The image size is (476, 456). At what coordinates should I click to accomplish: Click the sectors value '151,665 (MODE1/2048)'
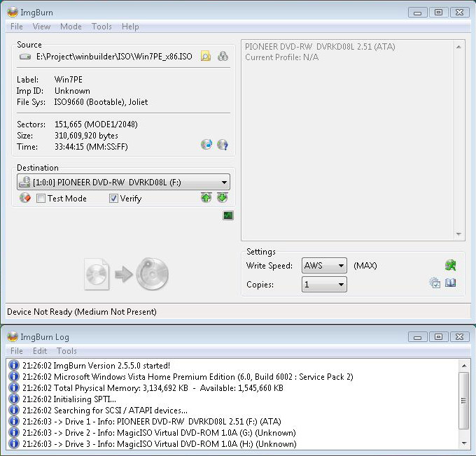point(96,124)
